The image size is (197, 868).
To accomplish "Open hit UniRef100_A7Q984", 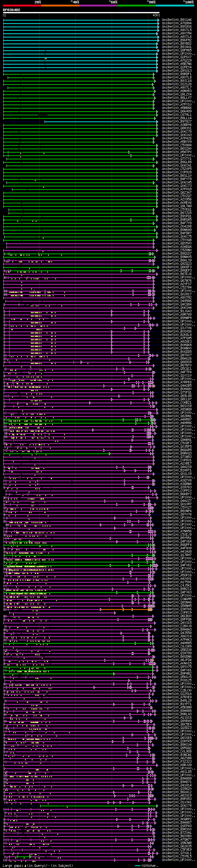I will [x=177, y=23].
